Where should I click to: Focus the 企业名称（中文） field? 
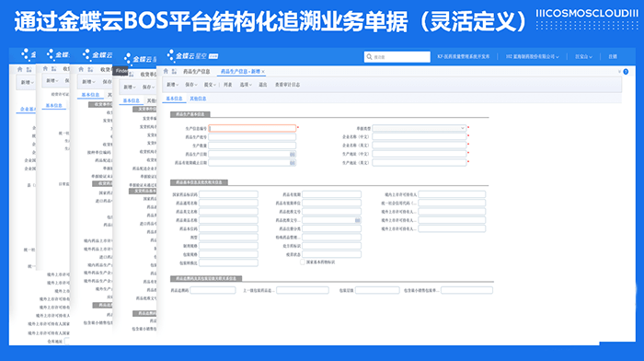tap(419, 137)
